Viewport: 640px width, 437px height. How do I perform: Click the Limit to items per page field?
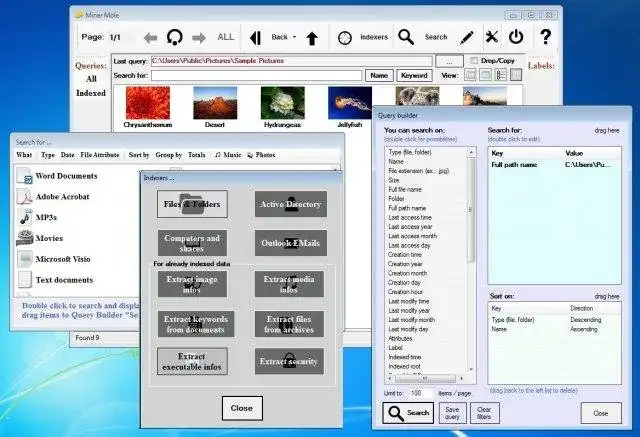pyautogui.click(x=420, y=393)
